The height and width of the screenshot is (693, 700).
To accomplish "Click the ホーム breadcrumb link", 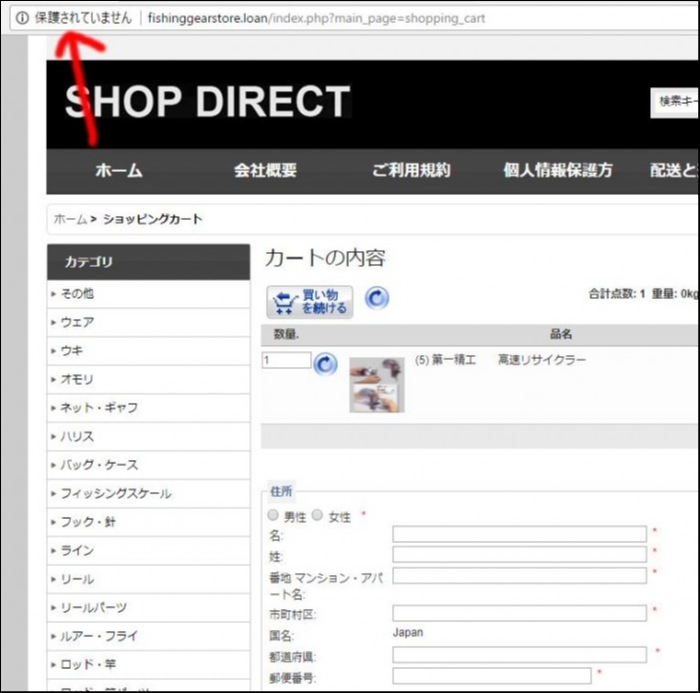I will coord(70,219).
